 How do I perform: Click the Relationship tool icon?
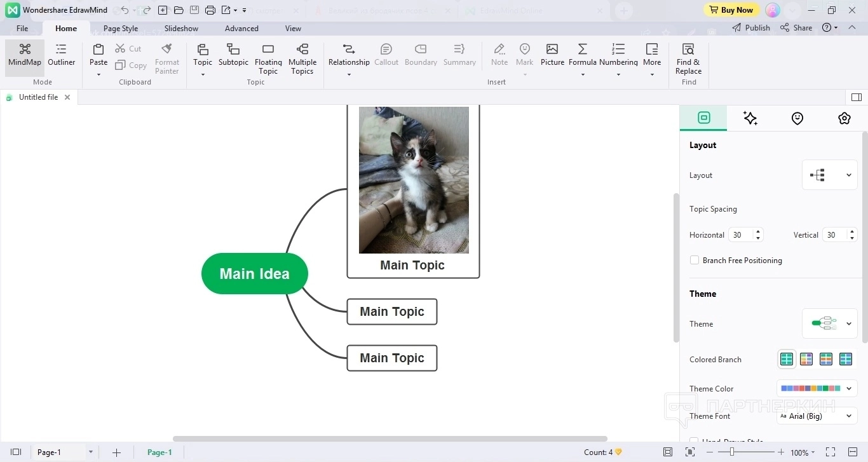click(x=348, y=50)
